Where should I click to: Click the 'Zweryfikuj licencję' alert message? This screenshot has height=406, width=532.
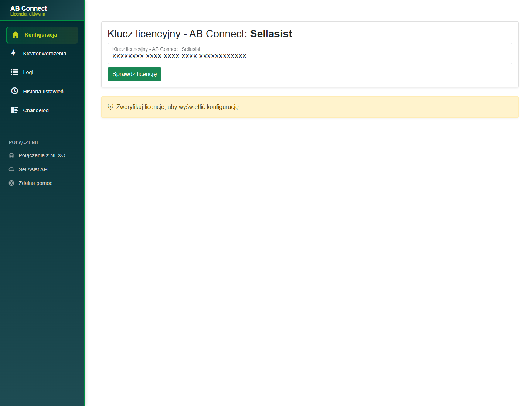(178, 107)
